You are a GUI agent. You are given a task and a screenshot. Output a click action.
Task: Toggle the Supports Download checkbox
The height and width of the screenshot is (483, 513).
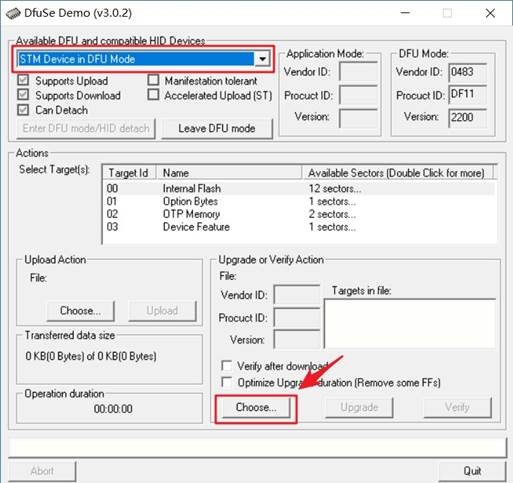[23, 95]
